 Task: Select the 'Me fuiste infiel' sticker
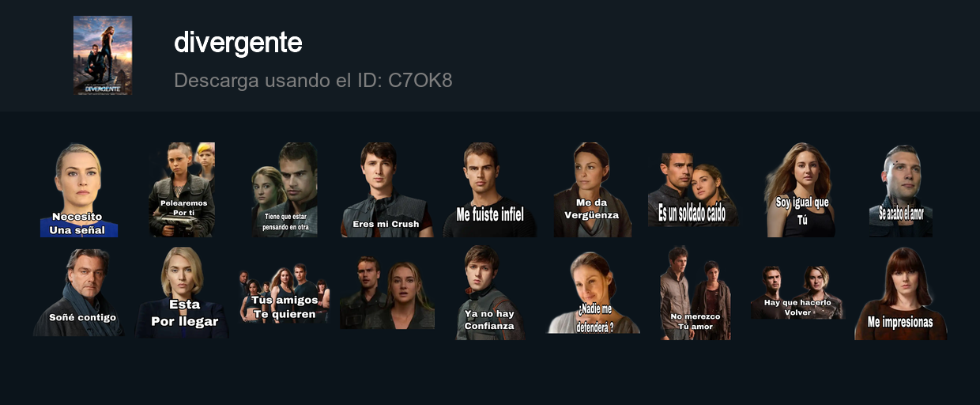click(489, 190)
